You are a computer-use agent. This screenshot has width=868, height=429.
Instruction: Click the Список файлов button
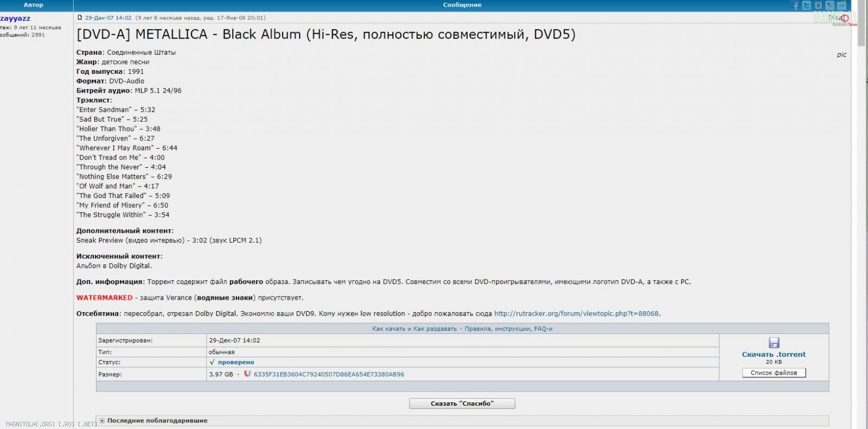point(774,373)
